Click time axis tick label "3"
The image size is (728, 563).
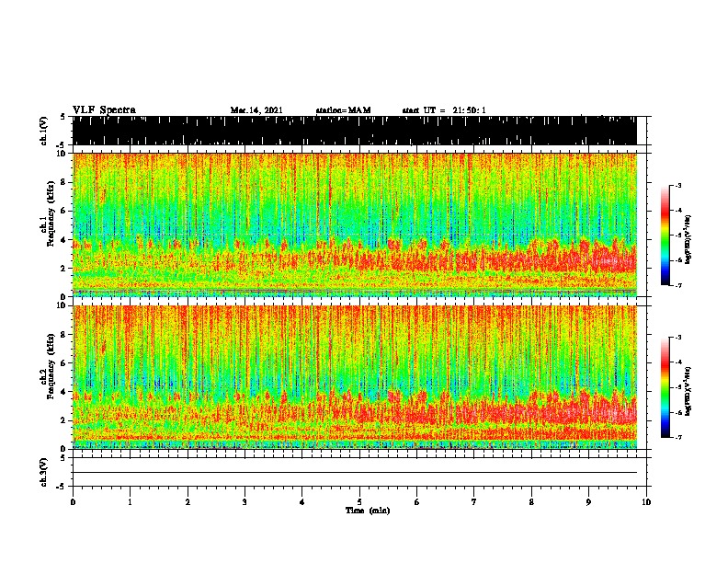[x=245, y=502]
